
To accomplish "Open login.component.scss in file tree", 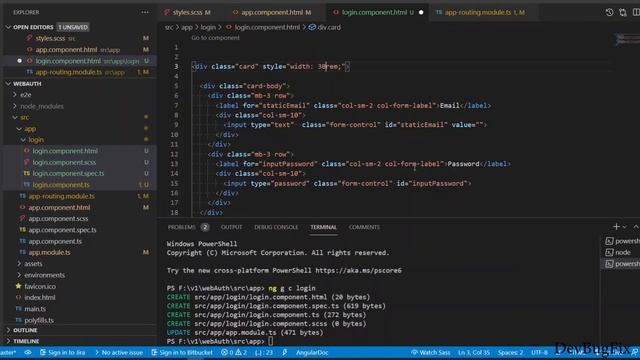I will [64, 162].
